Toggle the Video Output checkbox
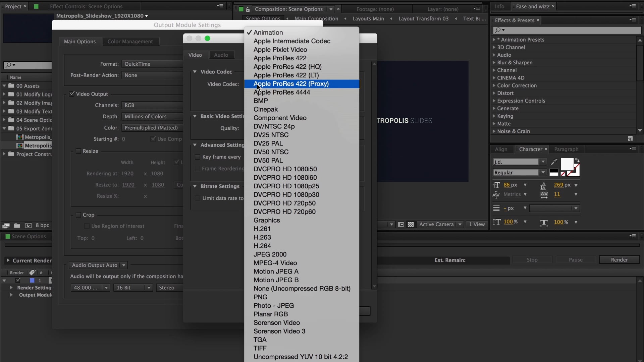This screenshot has width=644, height=362. click(x=72, y=94)
